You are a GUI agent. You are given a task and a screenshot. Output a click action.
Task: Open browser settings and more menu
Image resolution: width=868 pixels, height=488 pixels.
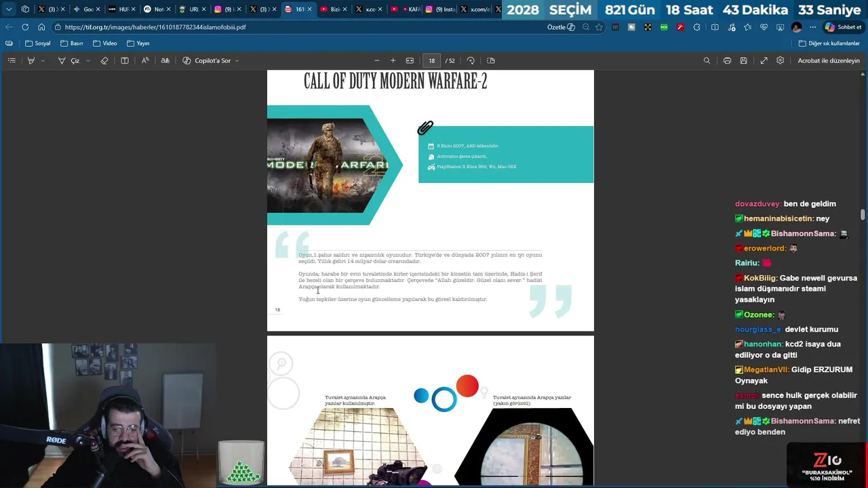click(812, 27)
